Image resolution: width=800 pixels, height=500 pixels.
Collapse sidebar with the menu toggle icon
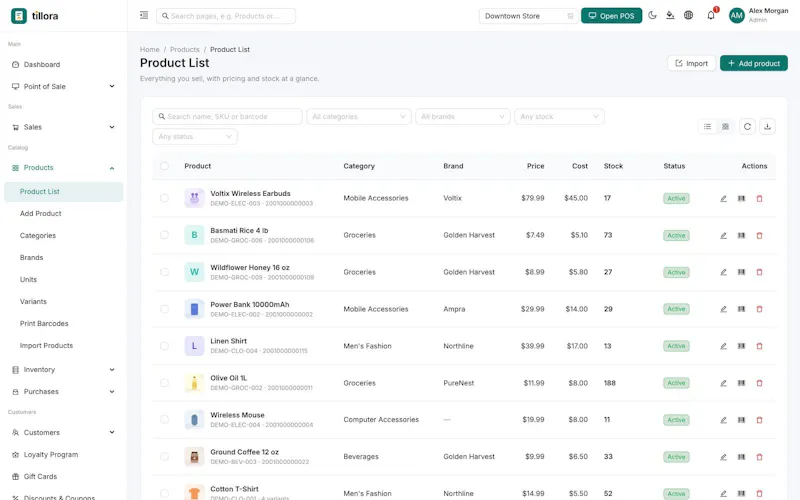pos(144,15)
